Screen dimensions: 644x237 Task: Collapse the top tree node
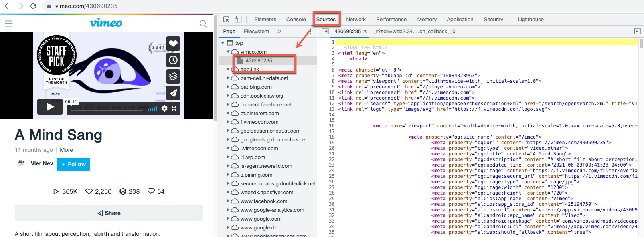point(223,43)
